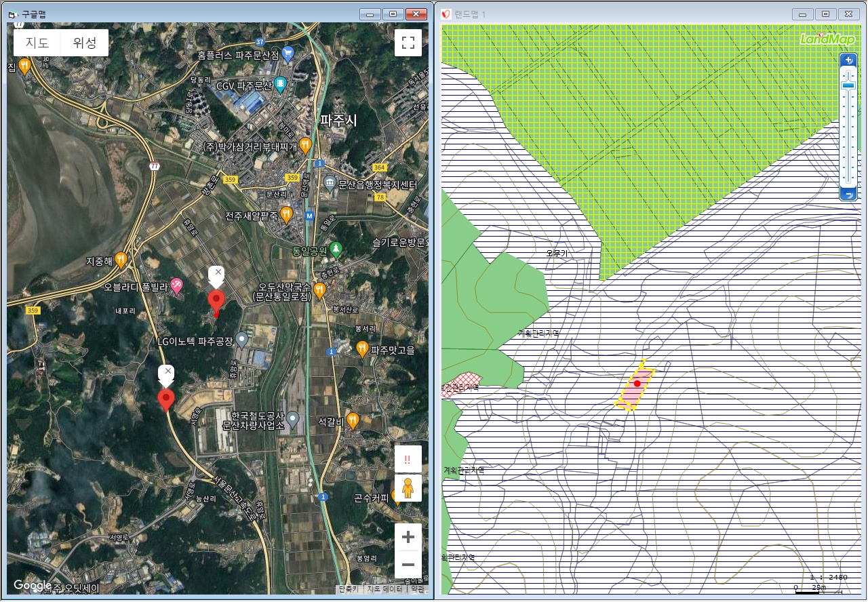Click 오두산막국수 restaurant icon
The image size is (868, 602).
[x=319, y=290]
